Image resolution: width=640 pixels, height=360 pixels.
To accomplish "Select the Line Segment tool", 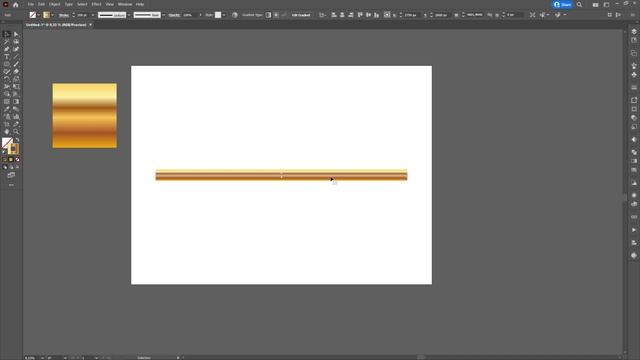I will tap(16, 56).
